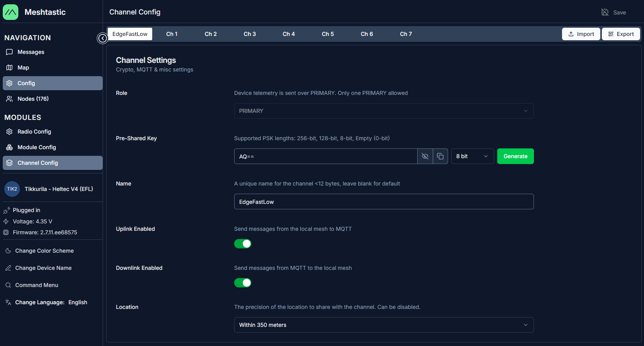This screenshot has height=346, width=644.
Task: Click the Meshtastic logo icon
Action: [11, 12]
